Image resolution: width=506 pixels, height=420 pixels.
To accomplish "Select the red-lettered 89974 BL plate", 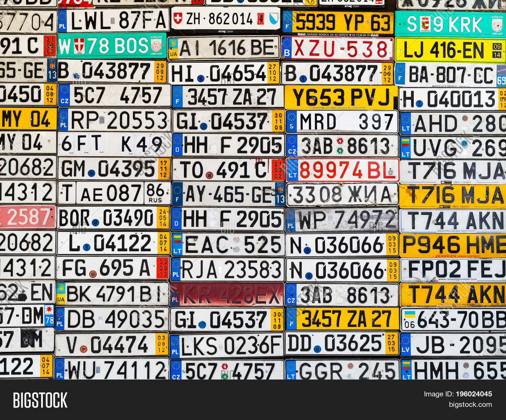I will (343, 170).
